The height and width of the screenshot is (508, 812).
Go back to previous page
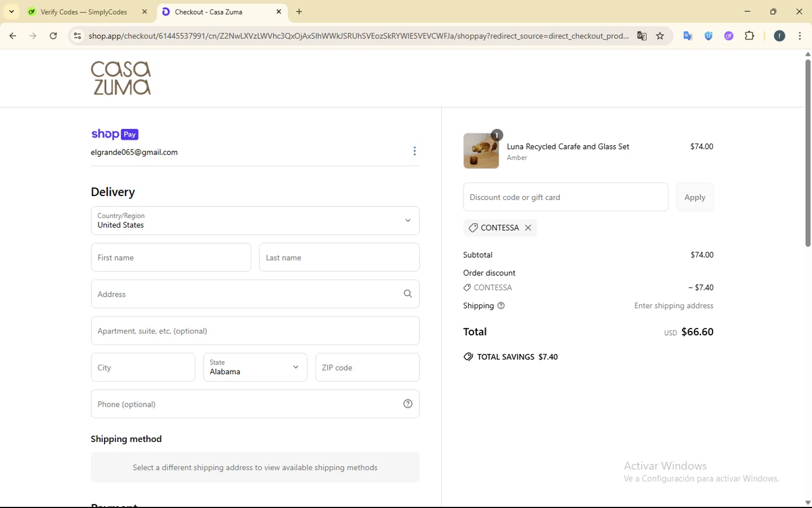12,36
